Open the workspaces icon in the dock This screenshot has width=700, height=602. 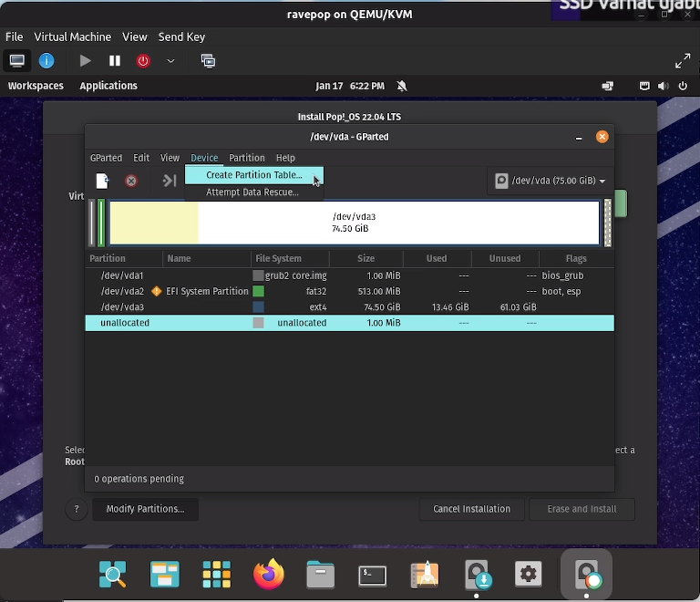(x=165, y=574)
